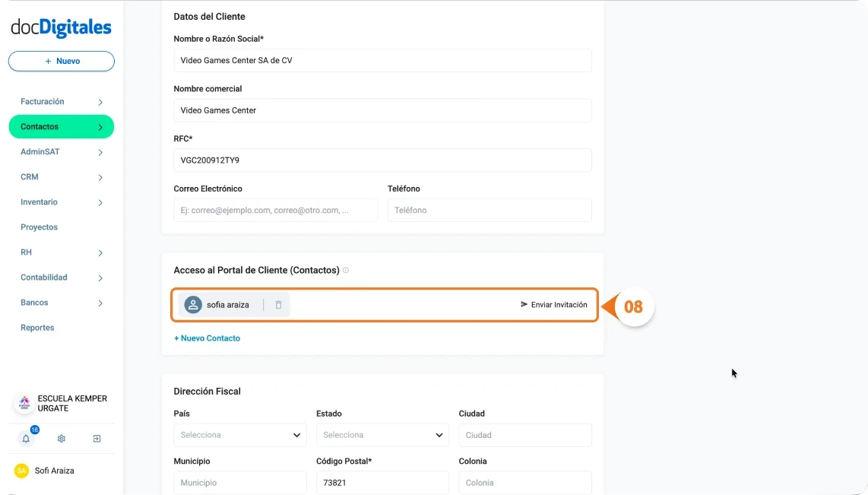Click the docDigitales logo
The width and height of the screenshot is (868, 495).
coord(60,26)
